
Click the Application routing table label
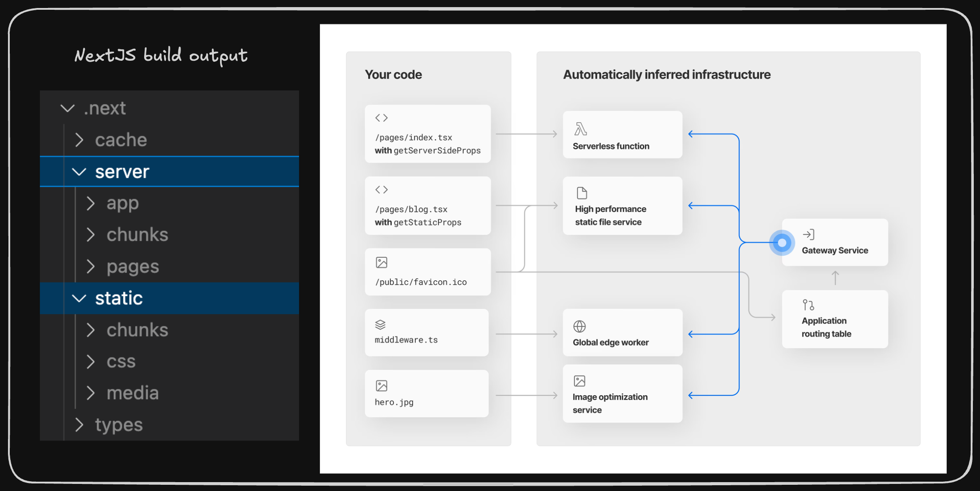[x=826, y=327]
